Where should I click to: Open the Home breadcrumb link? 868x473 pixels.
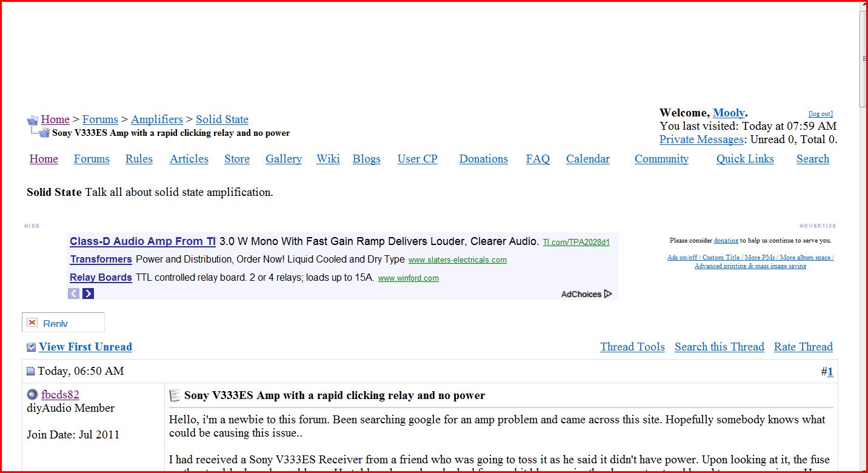click(55, 119)
